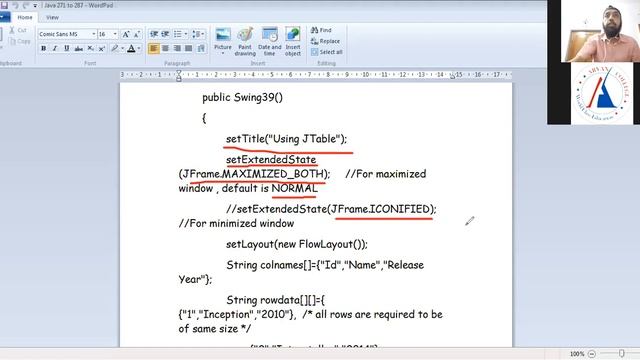The height and width of the screenshot is (360, 640).
Task: Click the college logo thumbnail
Action: 602,93
